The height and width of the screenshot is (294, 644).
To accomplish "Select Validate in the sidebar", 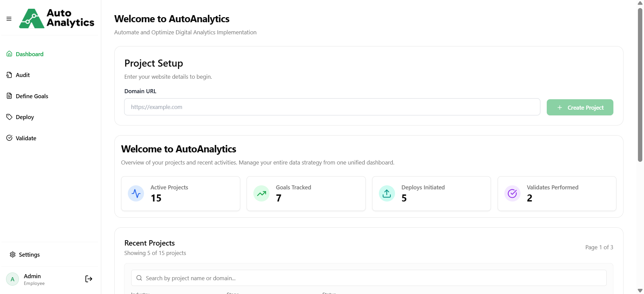I will pos(26,138).
